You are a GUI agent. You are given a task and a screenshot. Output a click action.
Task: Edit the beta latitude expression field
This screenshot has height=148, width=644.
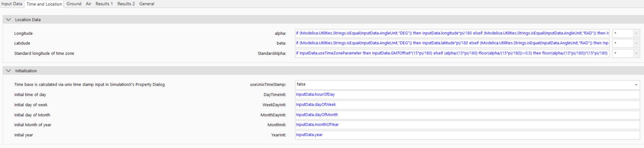coord(452,43)
